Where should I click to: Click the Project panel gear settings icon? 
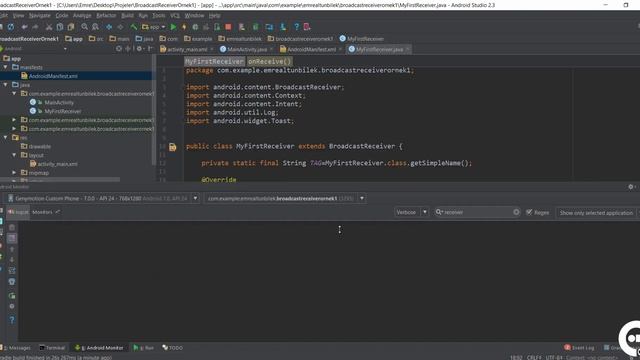139,49
